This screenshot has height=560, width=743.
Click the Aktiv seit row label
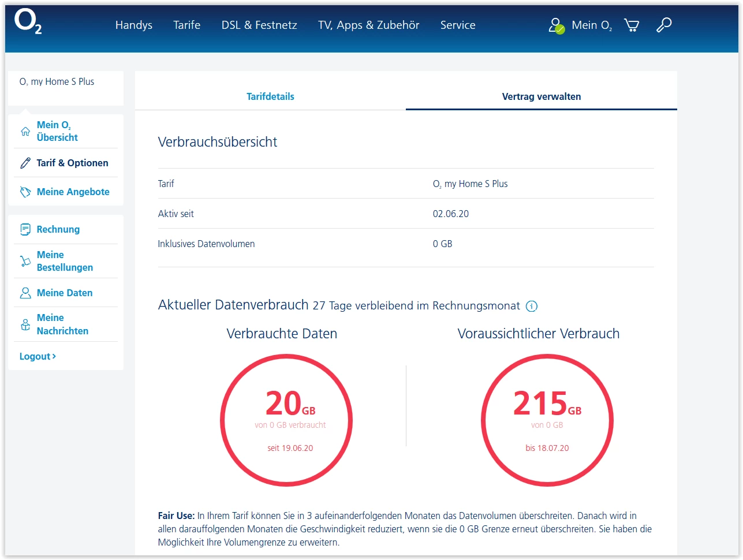(176, 214)
